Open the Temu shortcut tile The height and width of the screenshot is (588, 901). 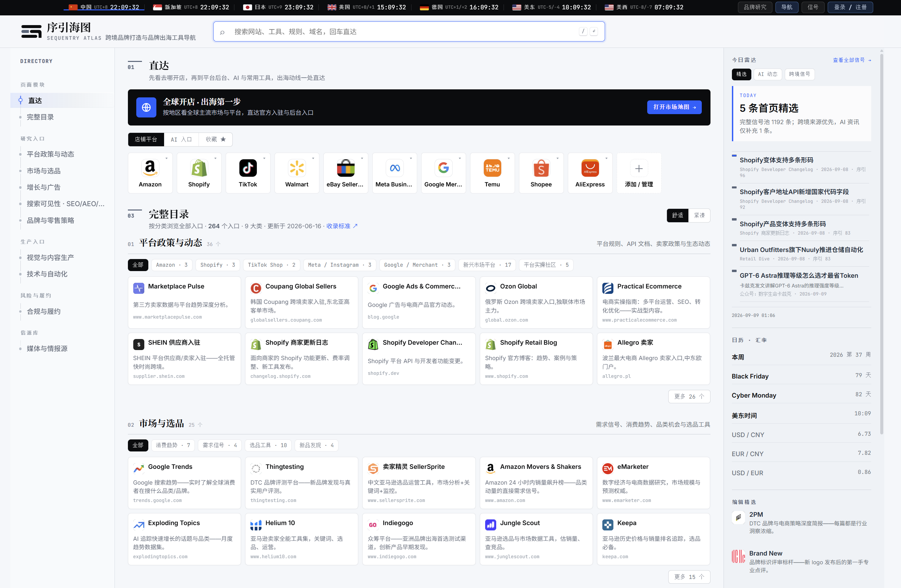492,173
